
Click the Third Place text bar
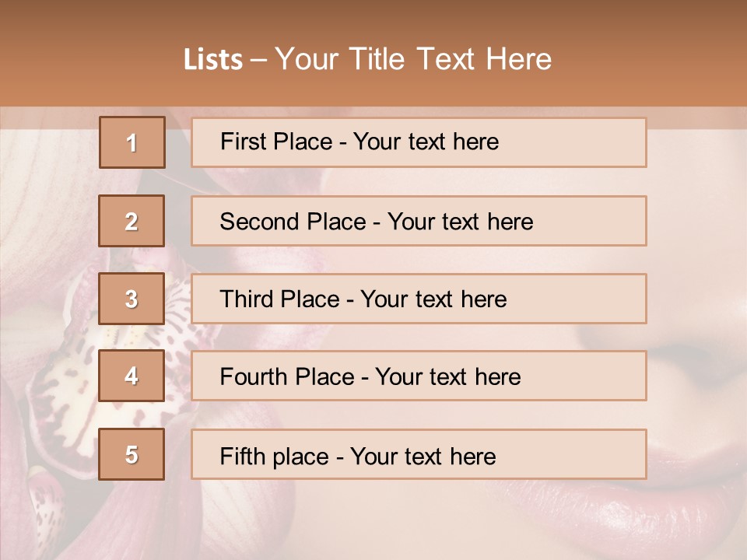point(419,299)
